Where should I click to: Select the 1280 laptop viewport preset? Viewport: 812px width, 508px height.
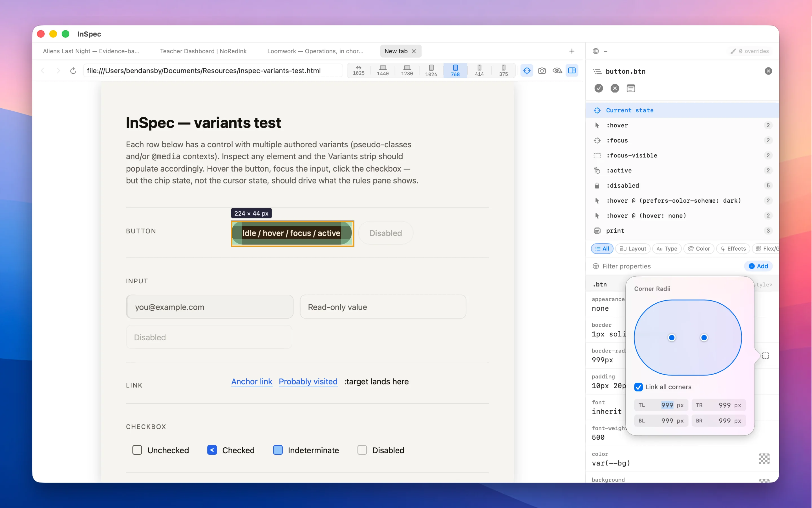coord(407,71)
